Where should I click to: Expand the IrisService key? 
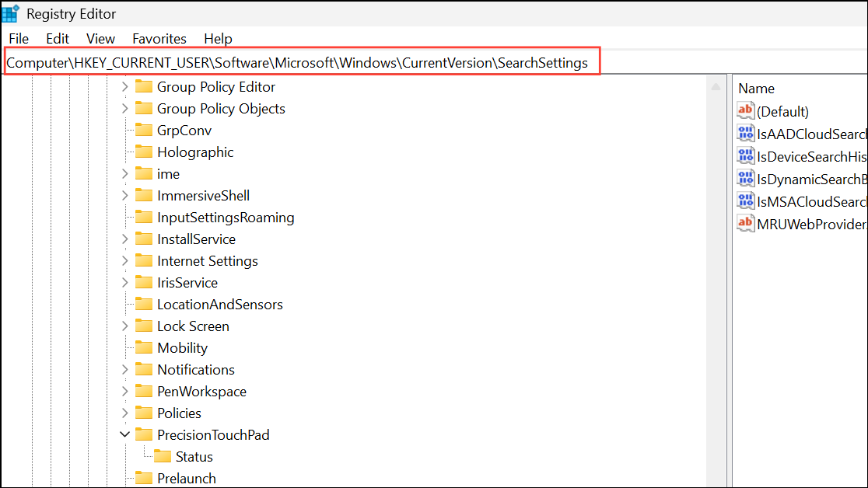[125, 283]
